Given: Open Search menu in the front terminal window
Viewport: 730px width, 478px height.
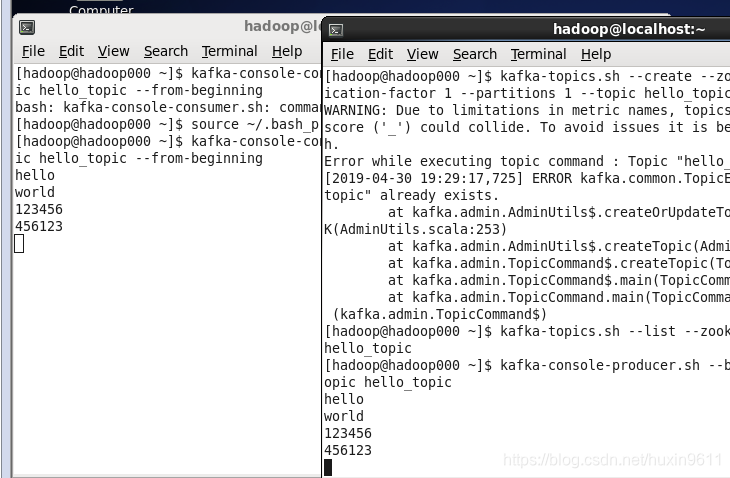Looking at the screenshot, I should click(x=475, y=54).
